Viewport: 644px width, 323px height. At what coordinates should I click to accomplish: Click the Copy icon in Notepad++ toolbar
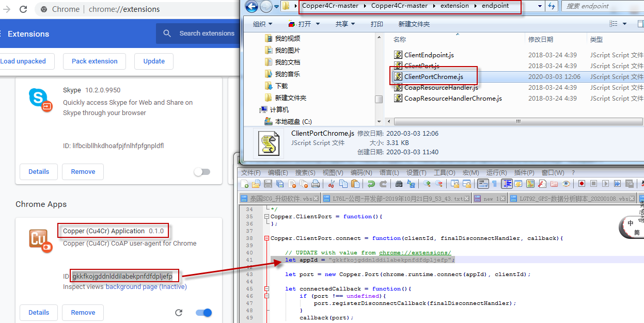pos(343,184)
